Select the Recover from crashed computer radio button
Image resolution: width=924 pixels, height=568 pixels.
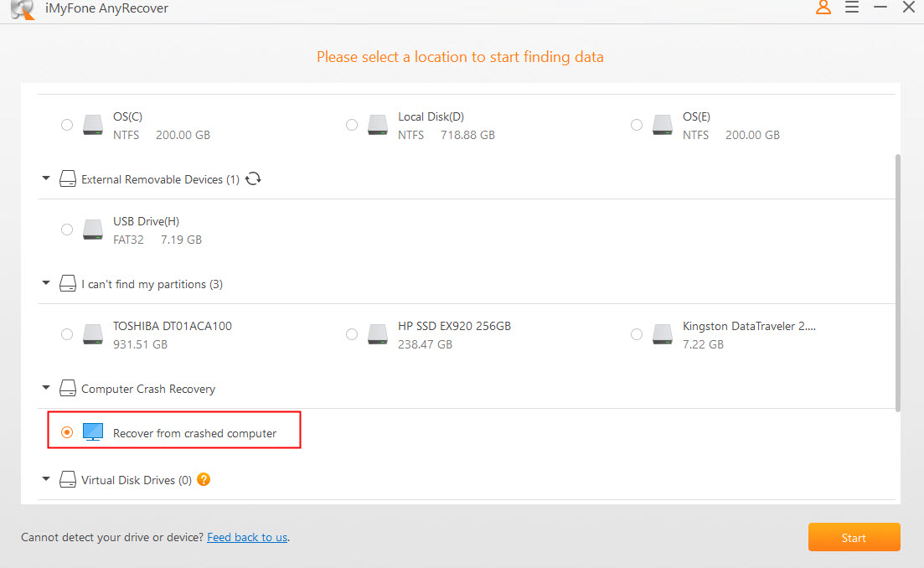tap(67, 432)
